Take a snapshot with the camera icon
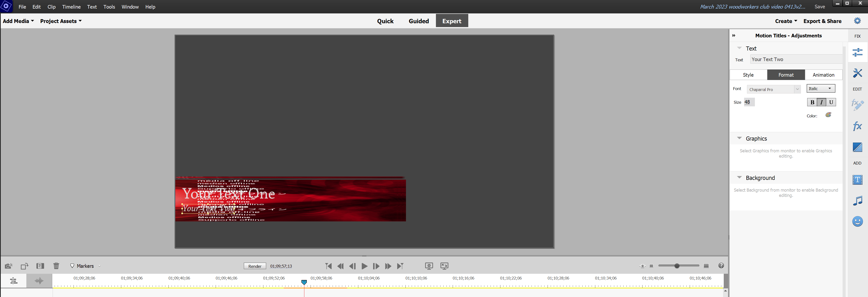The height and width of the screenshot is (297, 868). point(8,266)
